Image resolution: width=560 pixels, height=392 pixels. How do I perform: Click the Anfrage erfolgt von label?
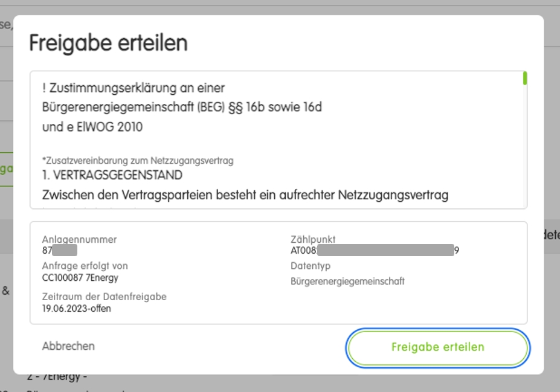pos(85,266)
